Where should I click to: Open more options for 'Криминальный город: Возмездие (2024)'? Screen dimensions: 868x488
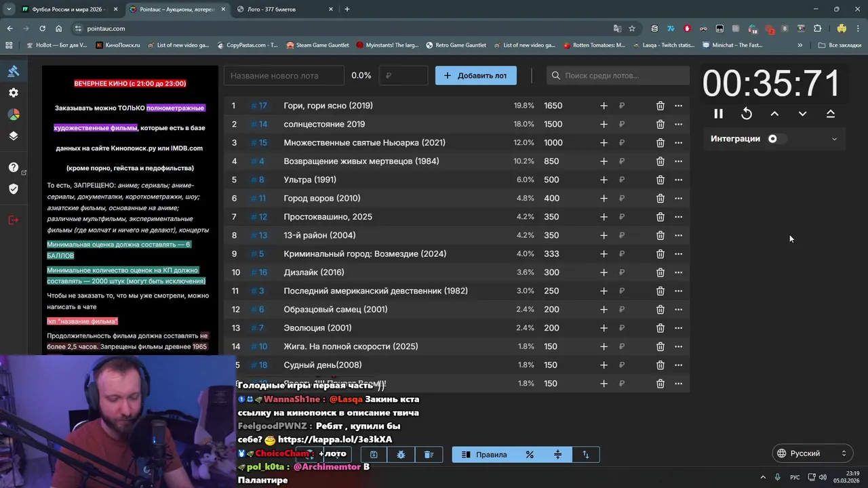(x=678, y=254)
